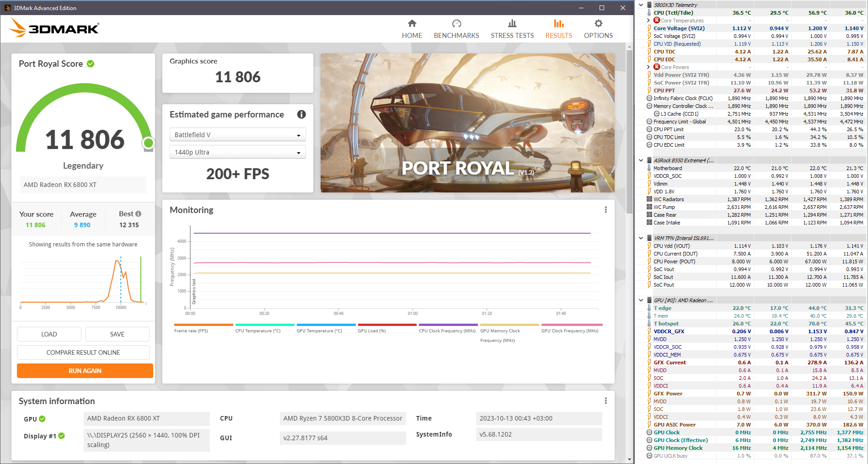Select the Frequency Limit - Global row
This screenshot has width=868, height=464.
tap(755, 122)
